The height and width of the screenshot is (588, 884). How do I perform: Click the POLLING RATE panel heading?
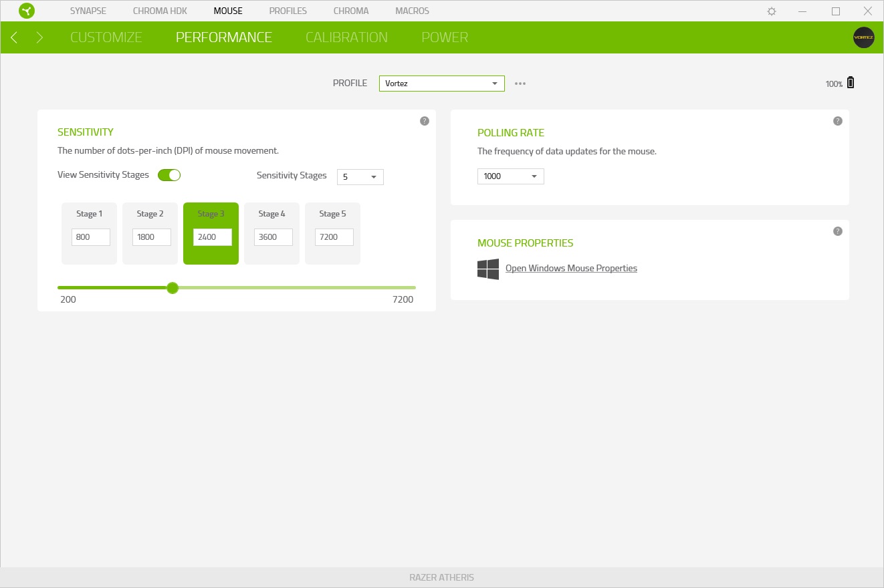pyautogui.click(x=511, y=133)
